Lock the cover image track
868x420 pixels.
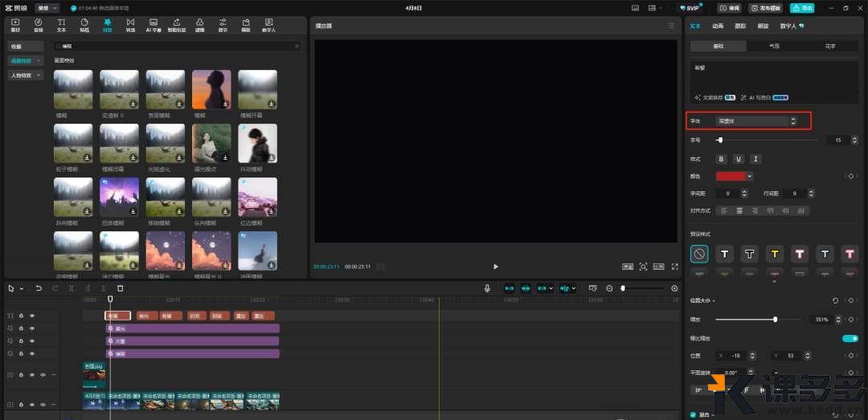[x=21, y=374]
